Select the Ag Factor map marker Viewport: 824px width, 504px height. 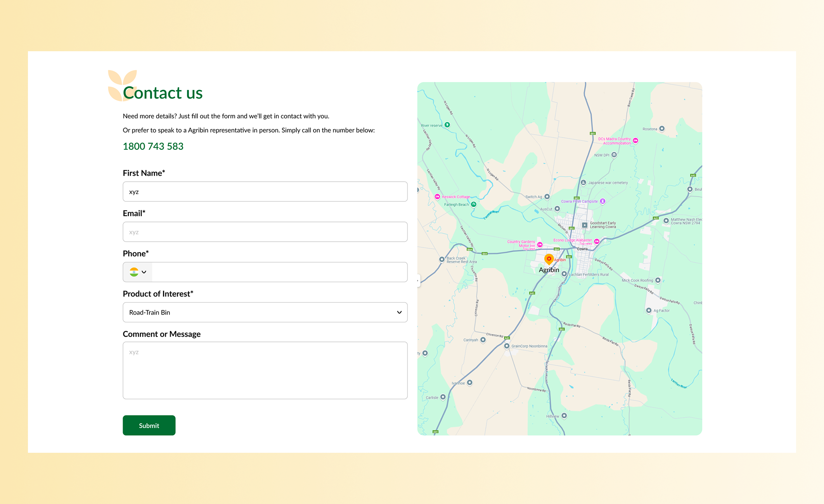[x=649, y=310]
